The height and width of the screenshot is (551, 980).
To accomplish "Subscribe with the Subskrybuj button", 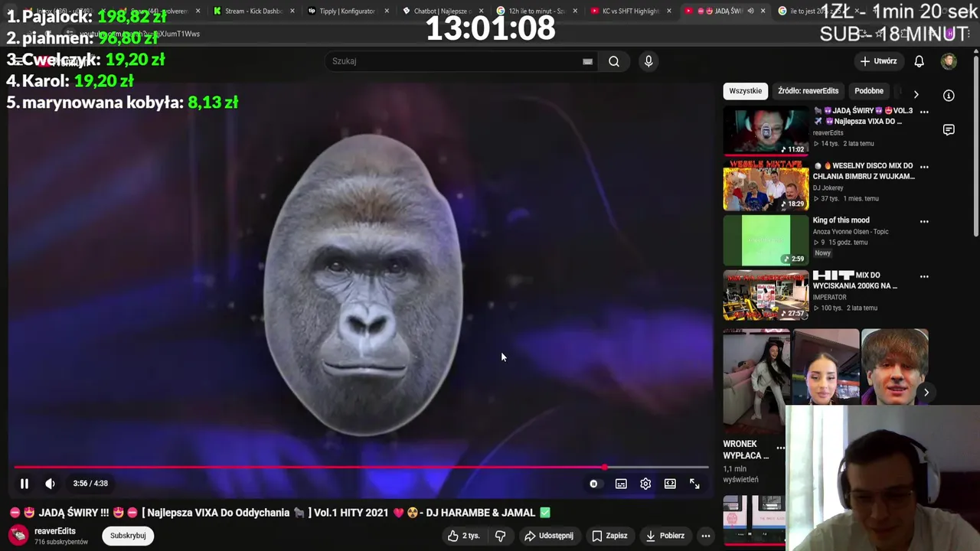I will pos(128,536).
